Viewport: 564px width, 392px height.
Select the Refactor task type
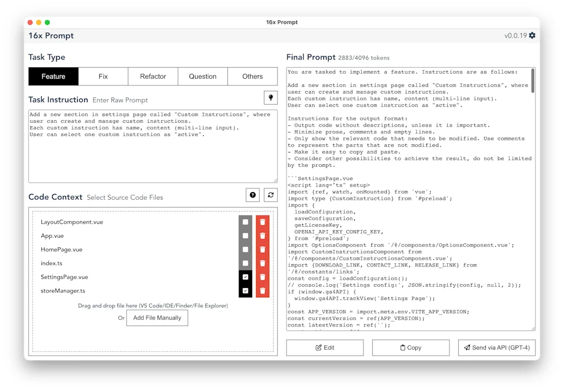[x=153, y=77]
